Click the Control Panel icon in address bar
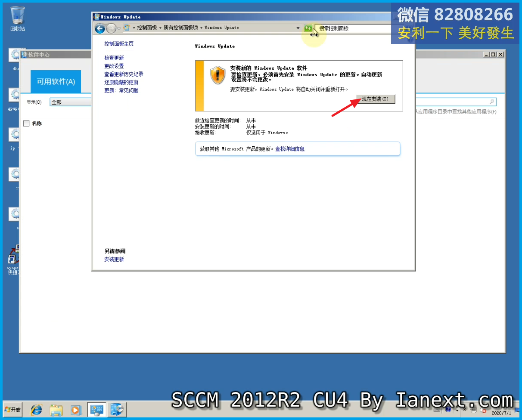522x420 pixels. coord(127,28)
